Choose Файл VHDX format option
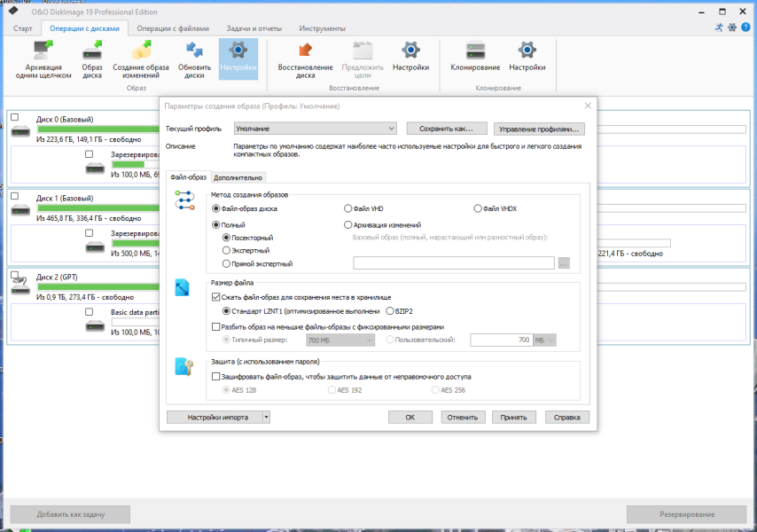The image size is (757, 532). [478, 208]
